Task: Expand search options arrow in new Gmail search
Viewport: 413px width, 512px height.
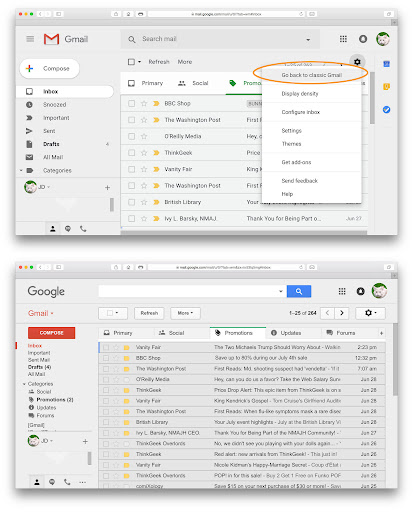Action: pyautogui.click(x=308, y=40)
